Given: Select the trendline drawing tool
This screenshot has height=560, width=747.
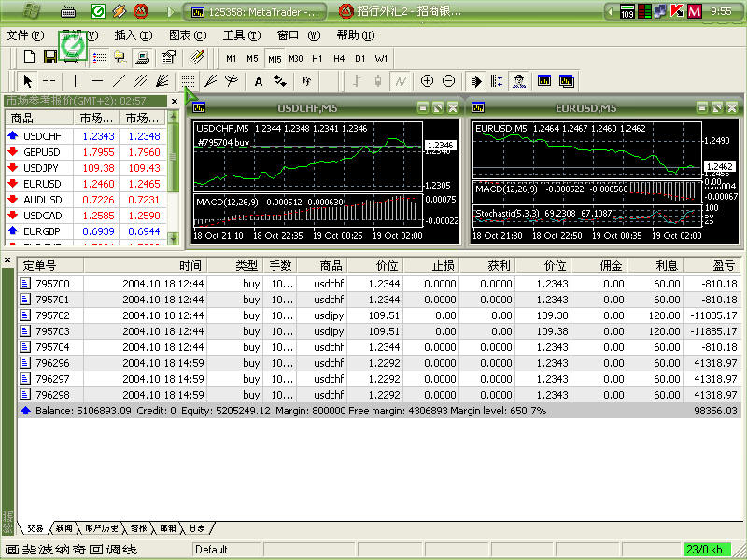Looking at the screenshot, I should [118, 81].
